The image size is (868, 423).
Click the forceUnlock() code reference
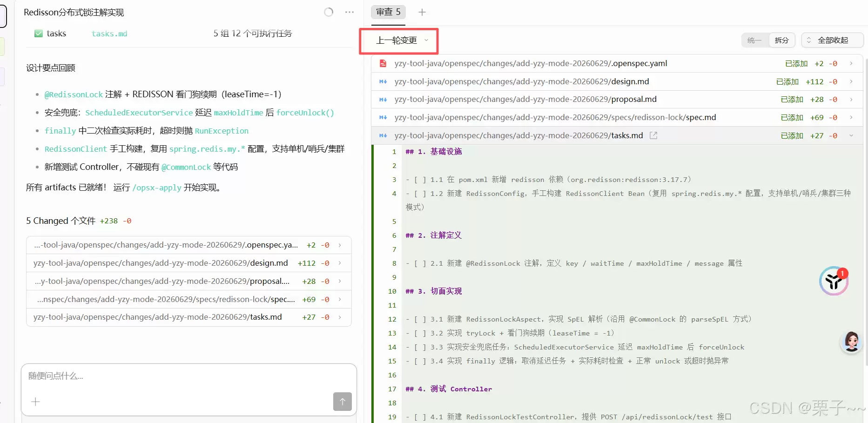(x=305, y=113)
